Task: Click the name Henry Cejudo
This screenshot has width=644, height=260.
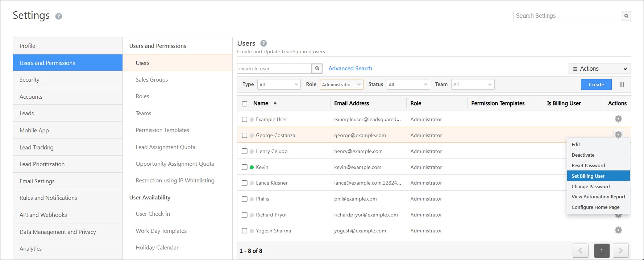Action: coord(271,151)
